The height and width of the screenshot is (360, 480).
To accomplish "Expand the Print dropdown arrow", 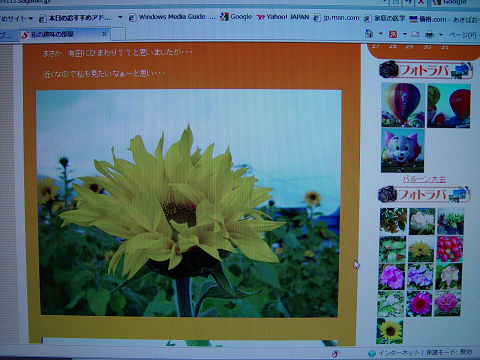I will point(441,34).
